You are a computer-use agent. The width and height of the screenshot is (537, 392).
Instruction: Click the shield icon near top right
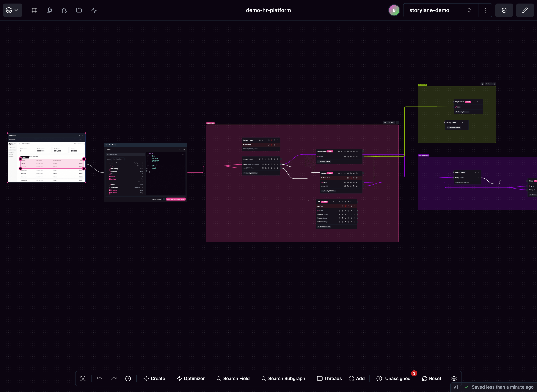click(504, 10)
